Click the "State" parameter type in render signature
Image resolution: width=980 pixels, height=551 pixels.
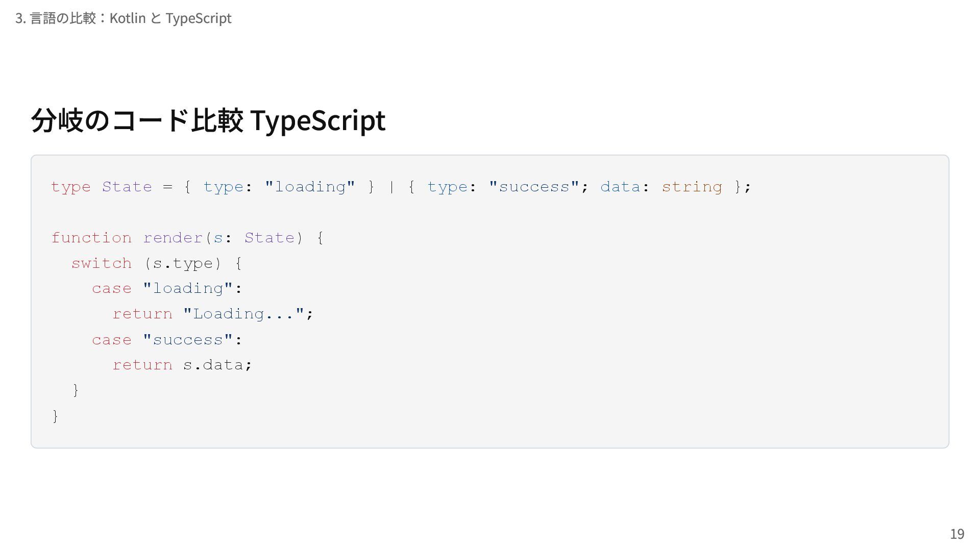[269, 238]
